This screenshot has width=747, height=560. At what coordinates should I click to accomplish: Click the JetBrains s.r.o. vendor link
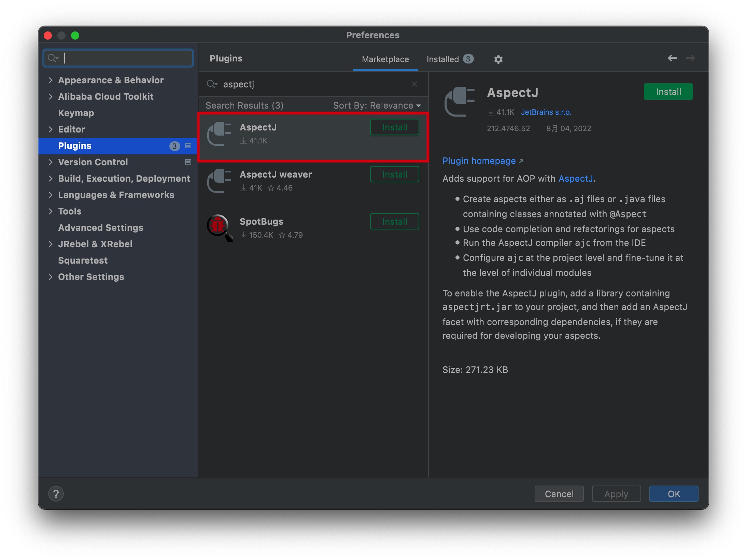546,112
